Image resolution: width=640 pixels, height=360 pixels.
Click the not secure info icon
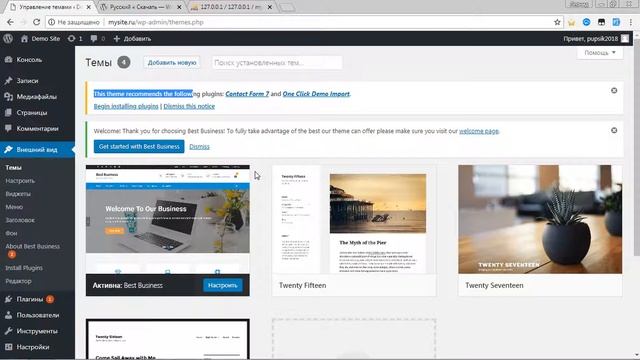[x=51, y=22]
